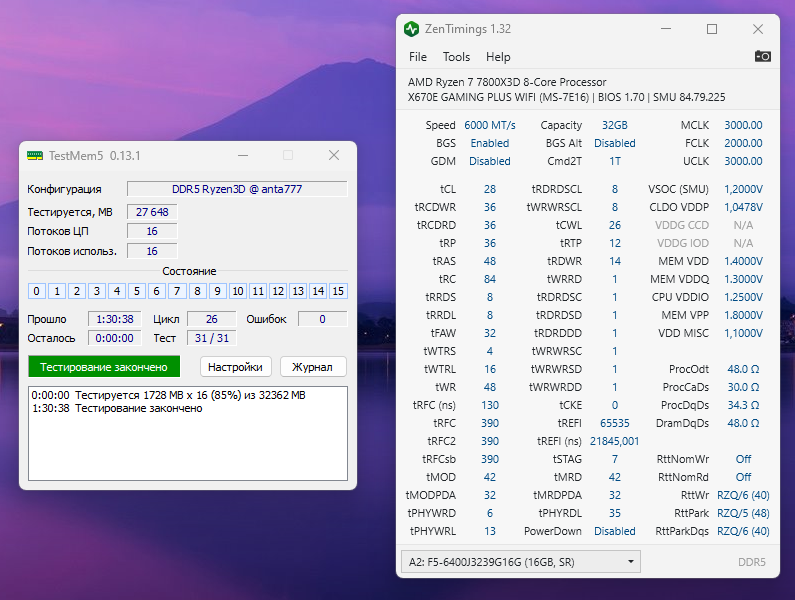Viewport: 795px width, 600px height.
Task: Click the cycle count field showing 26
Action: pyautogui.click(x=211, y=319)
